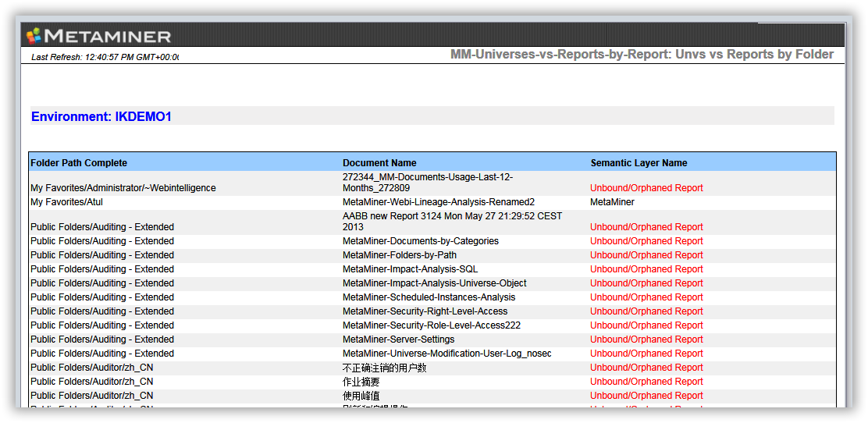Select the MetaMiner-Folders-by-Path document
This screenshot has height=423, width=868.
[x=400, y=255]
